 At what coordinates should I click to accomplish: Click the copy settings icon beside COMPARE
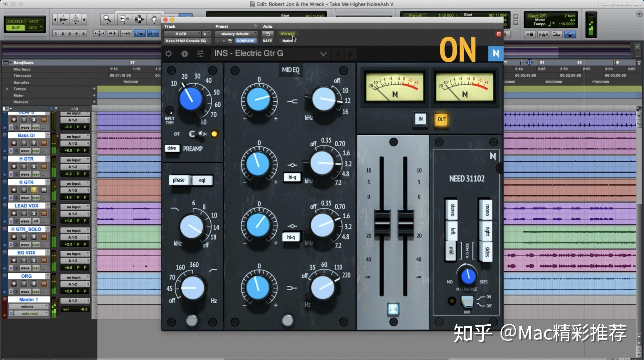tap(230, 41)
